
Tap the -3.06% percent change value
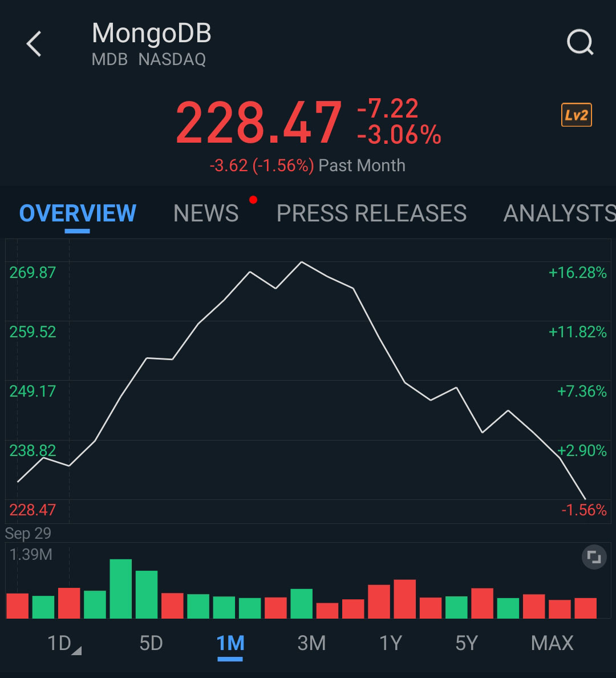399,135
